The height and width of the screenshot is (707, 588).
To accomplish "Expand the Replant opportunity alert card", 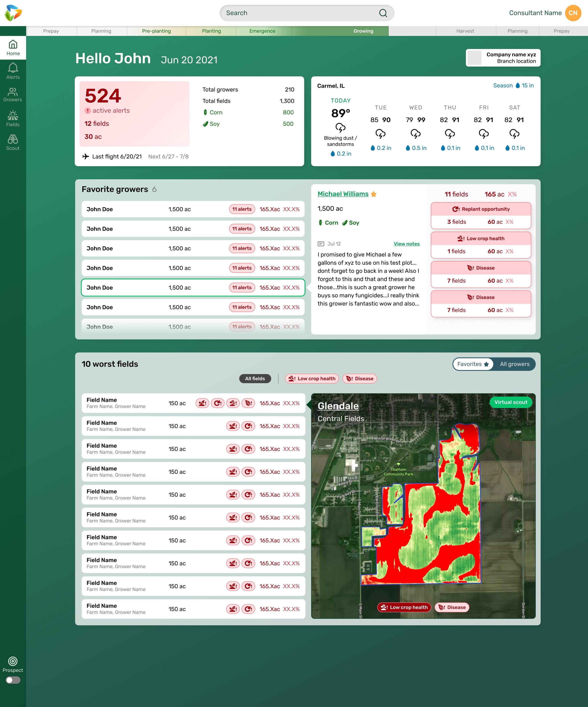I will tap(481, 209).
